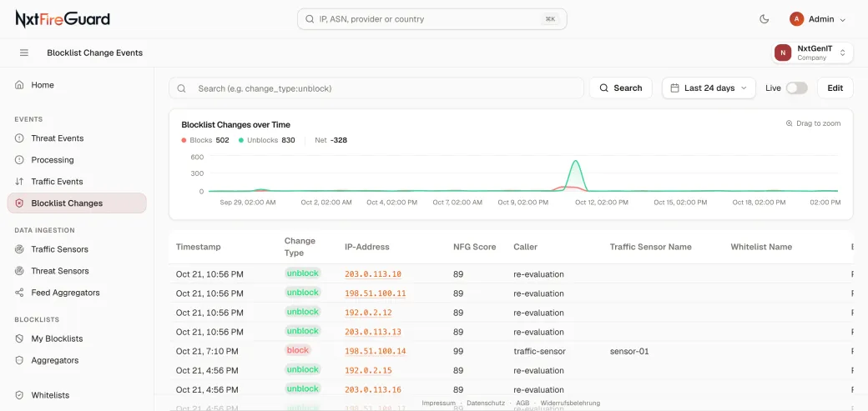
Task: Open the Admin user dropdown
Action: (x=818, y=19)
